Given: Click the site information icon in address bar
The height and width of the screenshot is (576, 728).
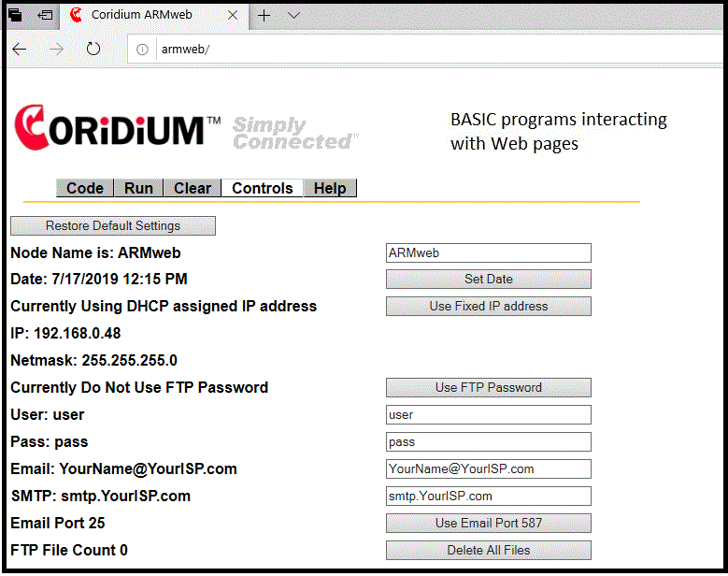Looking at the screenshot, I should coord(142,50).
